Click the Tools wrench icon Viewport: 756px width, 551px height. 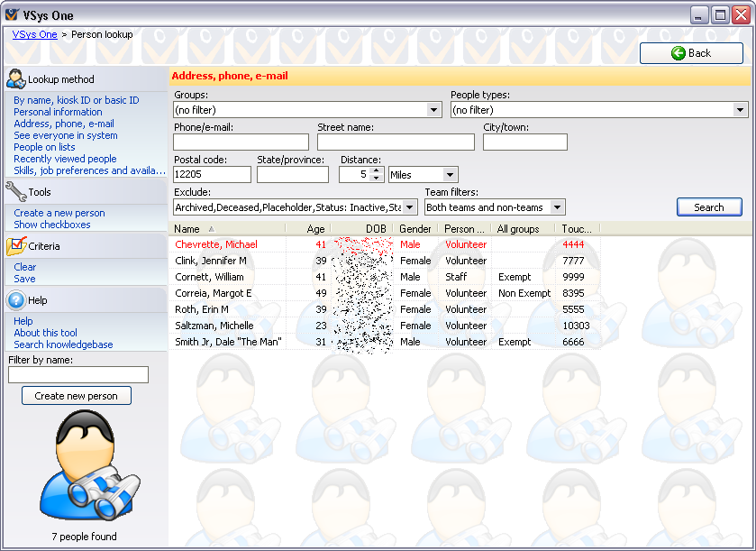point(16,191)
